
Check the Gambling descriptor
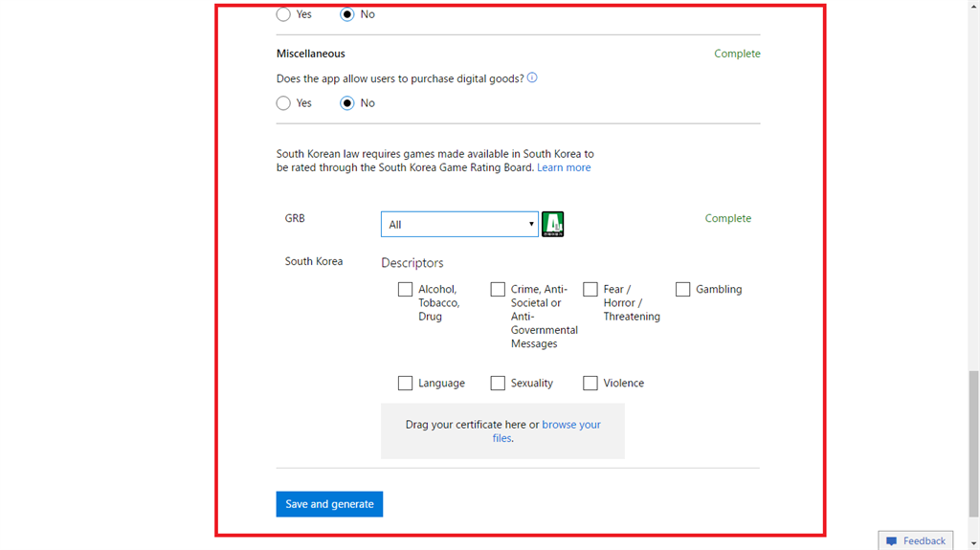tap(683, 289)
